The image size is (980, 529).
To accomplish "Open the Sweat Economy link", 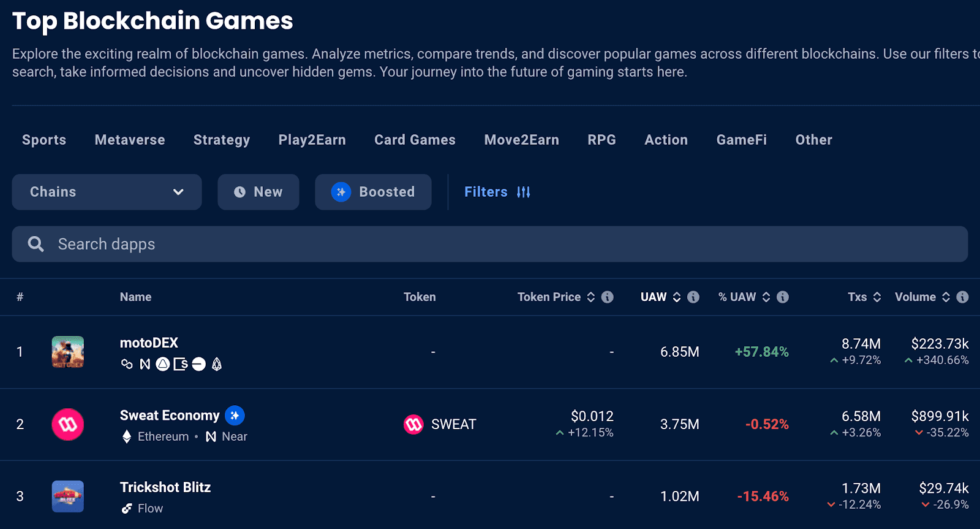I will click(170, 416).
